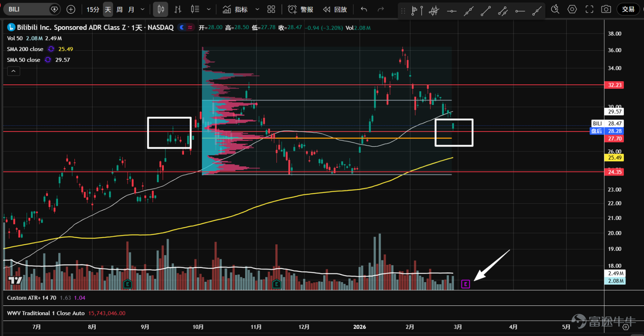
Task: Click the red 24.35 price line label
Action: click(614, 172)
